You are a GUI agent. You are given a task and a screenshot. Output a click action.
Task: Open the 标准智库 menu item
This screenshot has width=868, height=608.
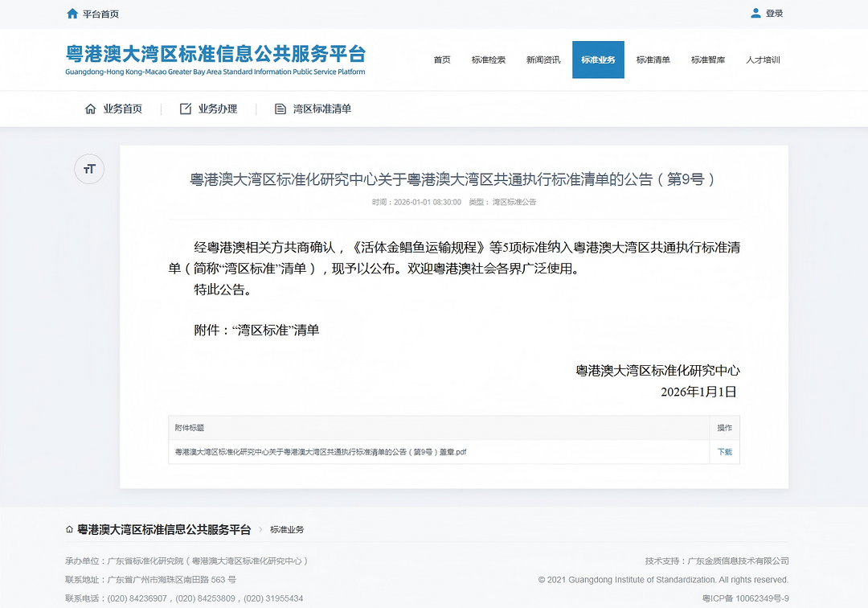708,60
